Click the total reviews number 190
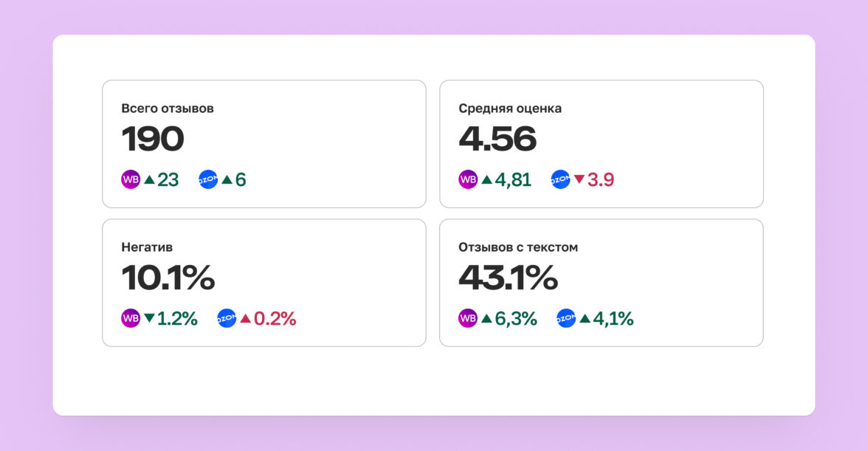The height and width of the screenshot is (451, 868). [x=153, y=140]
